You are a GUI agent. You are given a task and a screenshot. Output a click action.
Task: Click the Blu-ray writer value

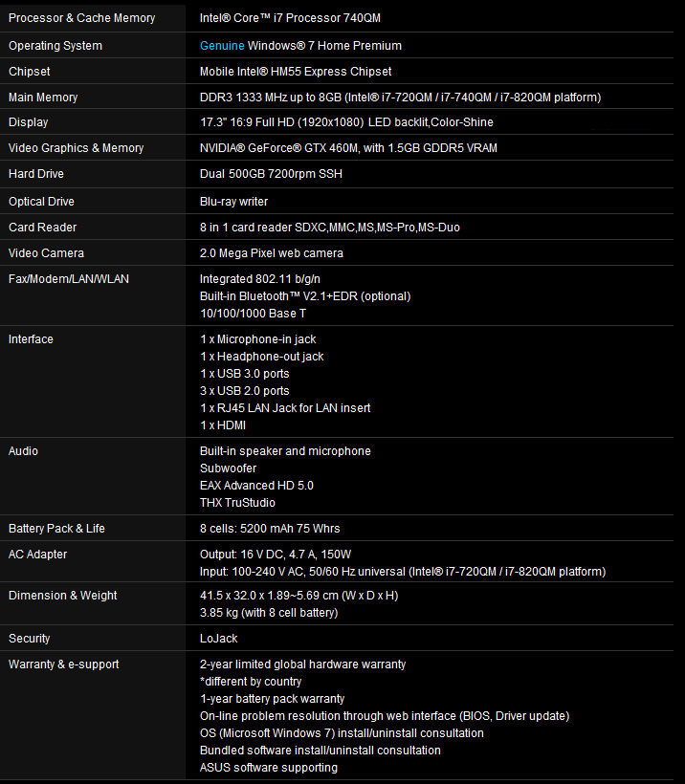233,202
